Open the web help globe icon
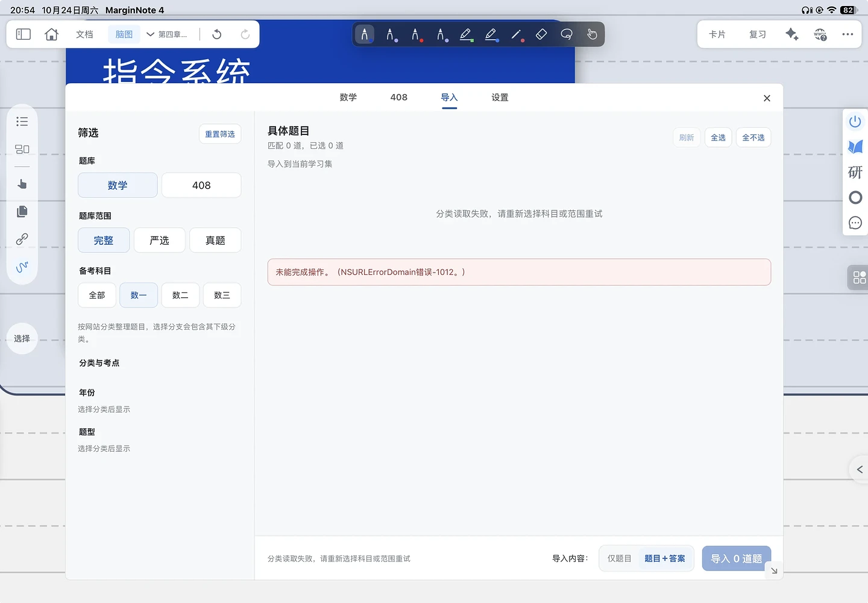This screenshot has width=868, height=603. point(820,34)
